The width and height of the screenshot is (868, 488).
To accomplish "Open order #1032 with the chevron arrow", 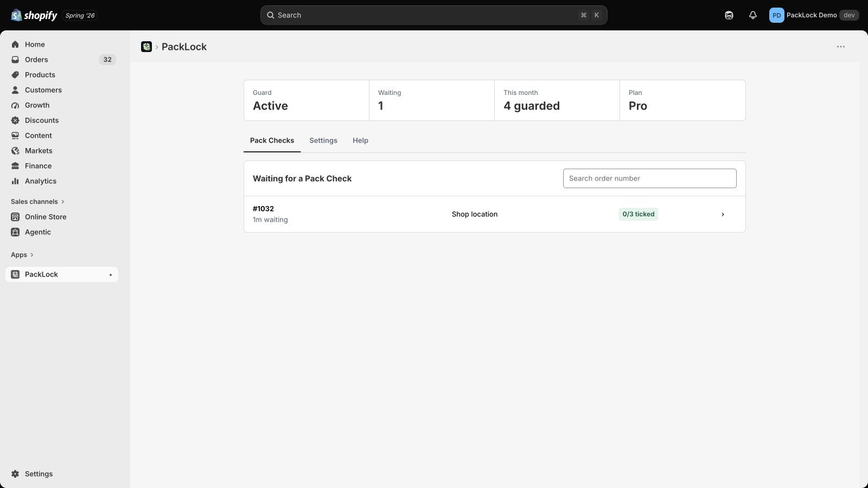I will [x=723, y=214].
